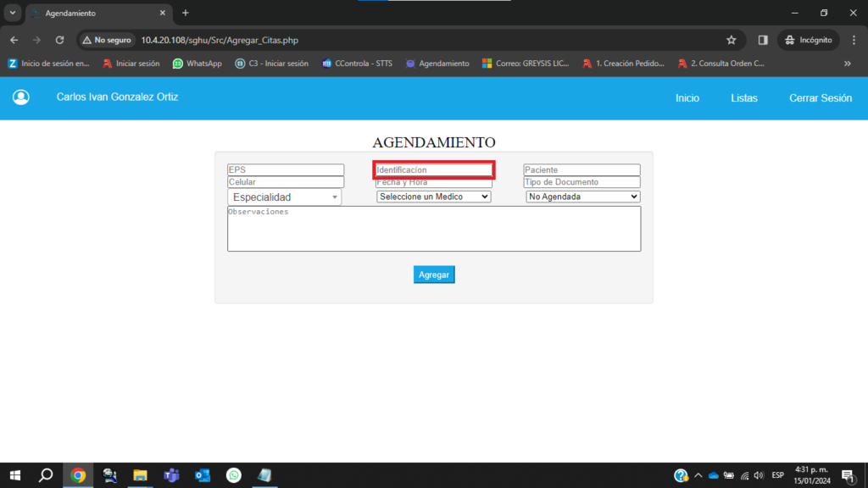Open Listas in the navigation bar
868x488 pixels.
743,98
